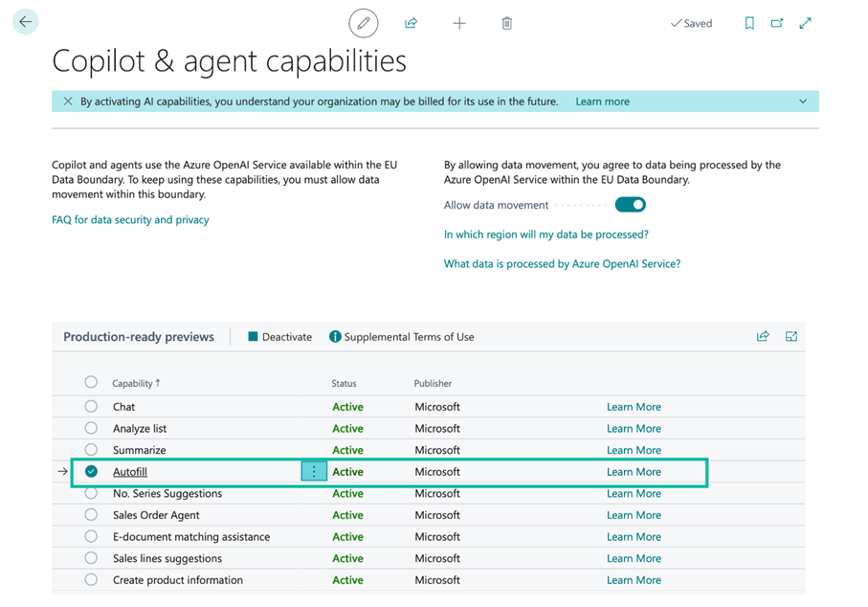The height and width of the screenshot is (607, 868).
Task: Open 'In which region will my data be processed?'
Action: (x=545, y=235)
